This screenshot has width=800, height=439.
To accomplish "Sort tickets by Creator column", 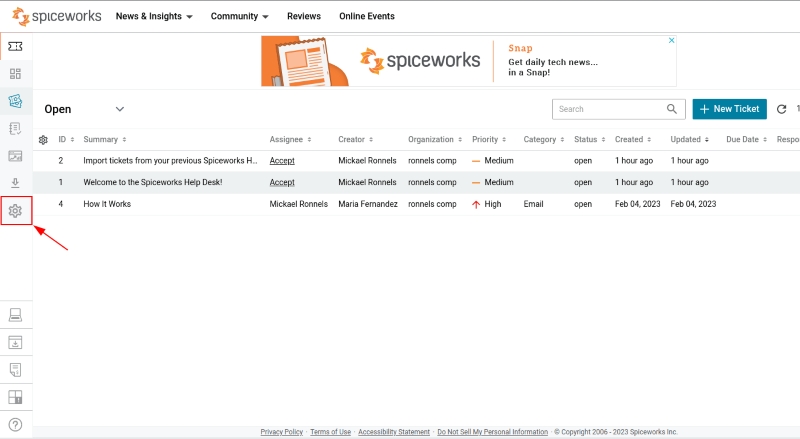I will point(355,139).
